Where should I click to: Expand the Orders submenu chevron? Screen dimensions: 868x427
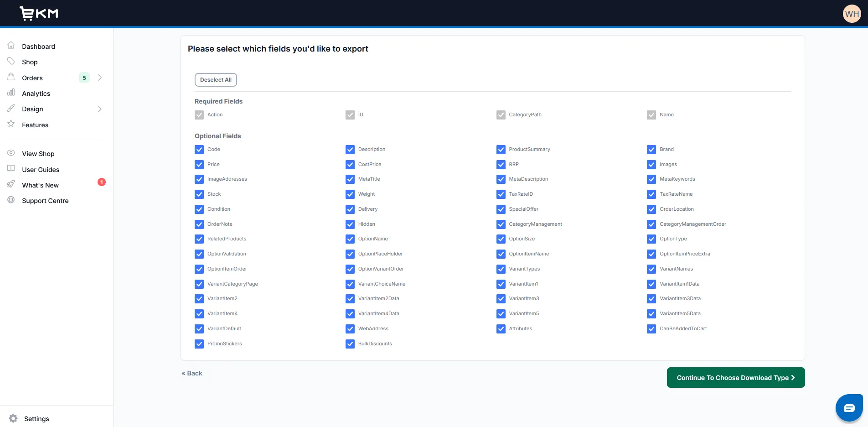click(100, 78)
